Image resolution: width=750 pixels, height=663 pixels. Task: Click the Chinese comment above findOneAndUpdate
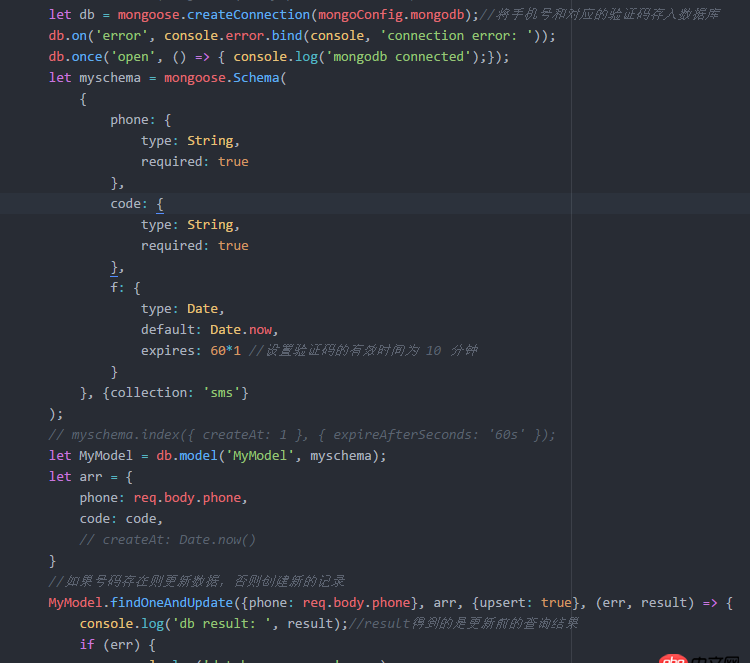coord(197,582)
